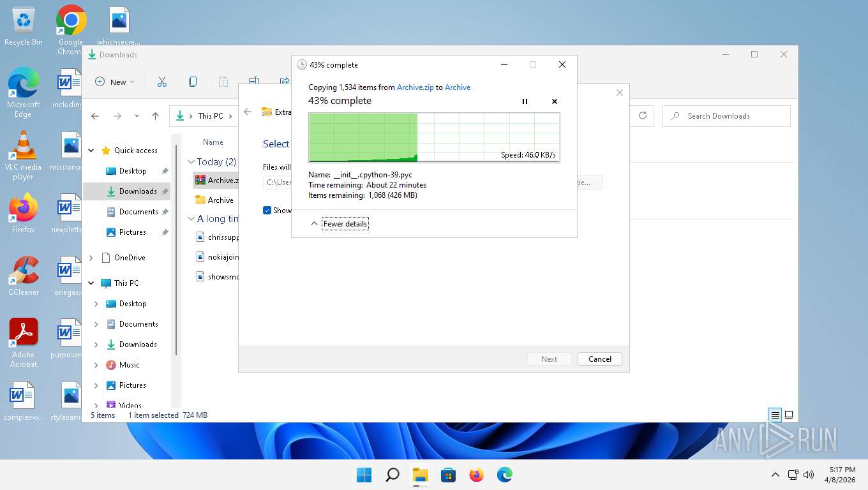868x490 pixels.
Task: Pause the file copy operation
Action: tap(525, 101)
